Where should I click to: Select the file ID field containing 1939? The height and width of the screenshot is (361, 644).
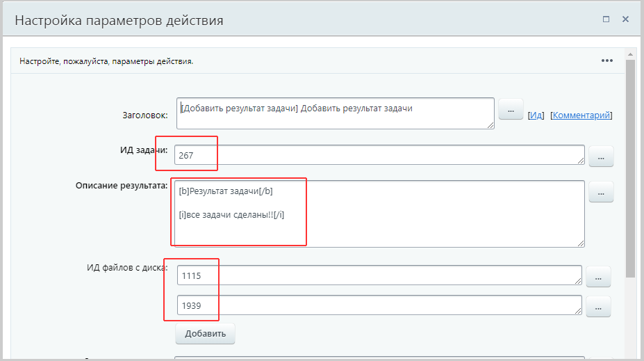(x=379, y=305)
